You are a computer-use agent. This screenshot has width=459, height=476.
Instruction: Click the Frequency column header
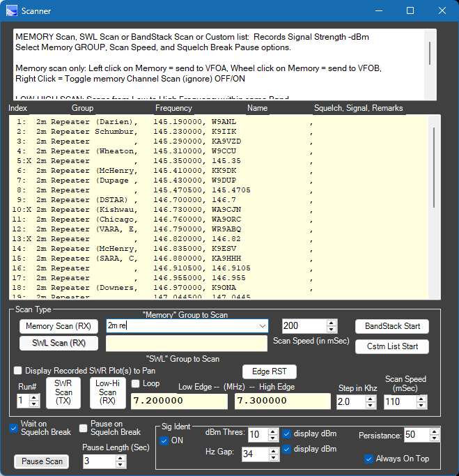click(x=173, y=109)
